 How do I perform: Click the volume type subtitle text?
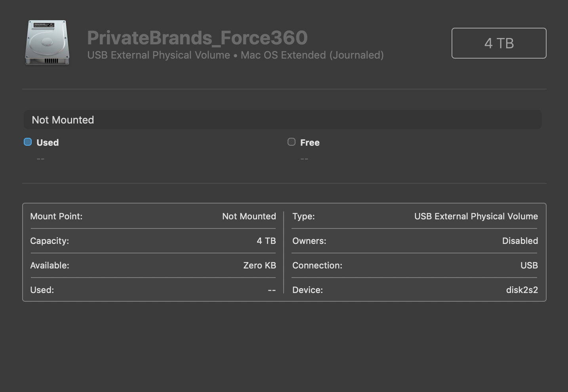click(235, 55)
